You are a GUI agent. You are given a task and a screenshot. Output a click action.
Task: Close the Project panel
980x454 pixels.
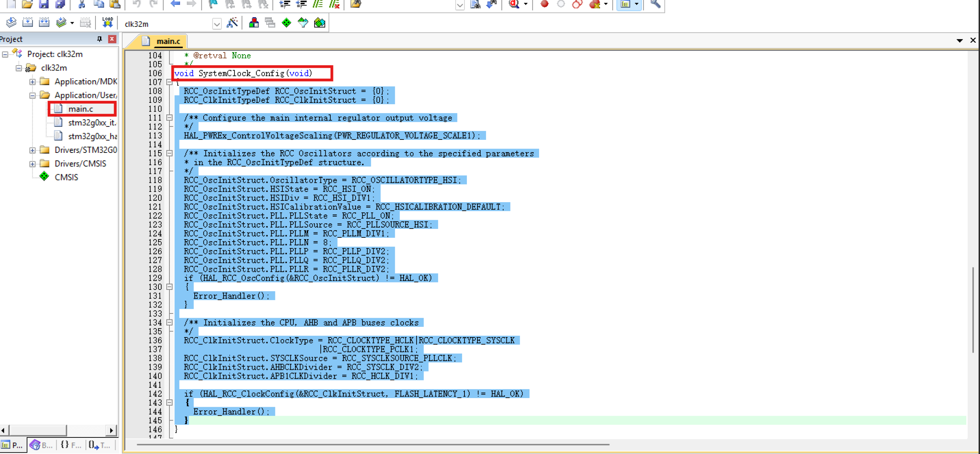112,39
